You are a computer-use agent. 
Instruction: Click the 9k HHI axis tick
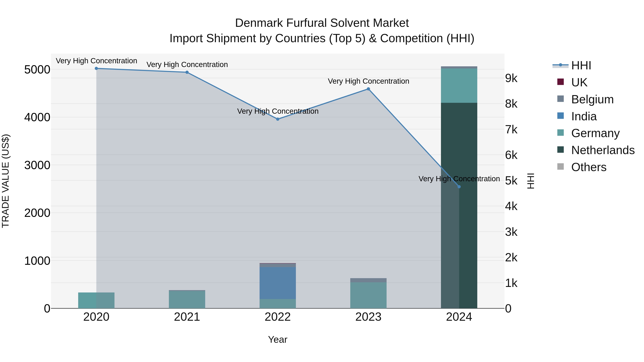(x=511, y=78)
